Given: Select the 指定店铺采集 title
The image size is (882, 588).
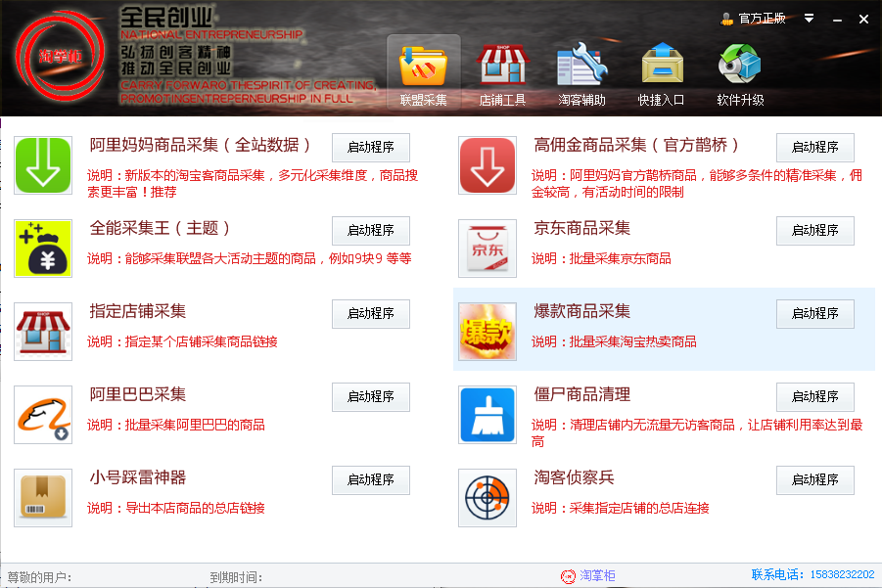Looking at the screenshot, I should (x=137, y=311).
